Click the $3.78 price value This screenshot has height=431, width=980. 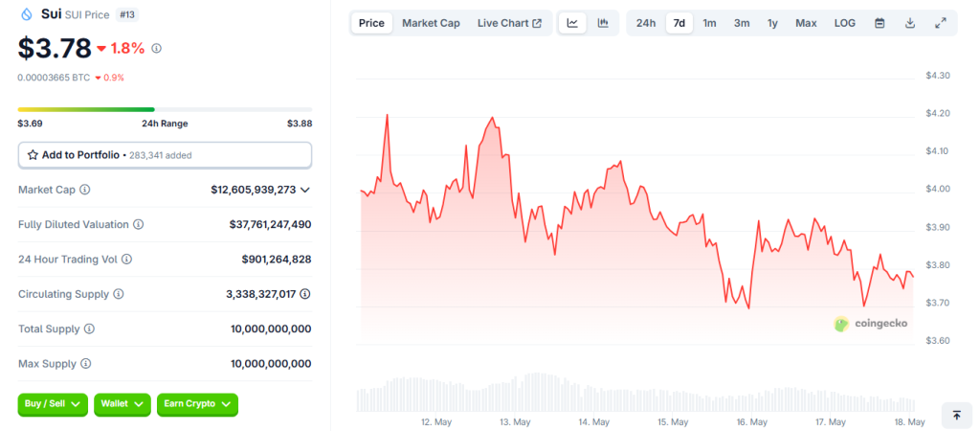click(x=55, y=48)
